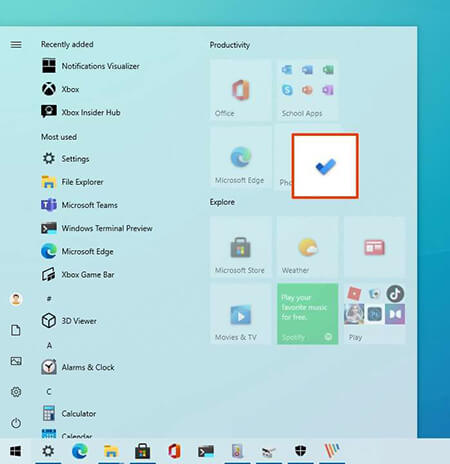Image resolution: width=450 pixels, height=464 pixels.
Task: Open Documents from the Start left rail
Action: pos(16,330)
